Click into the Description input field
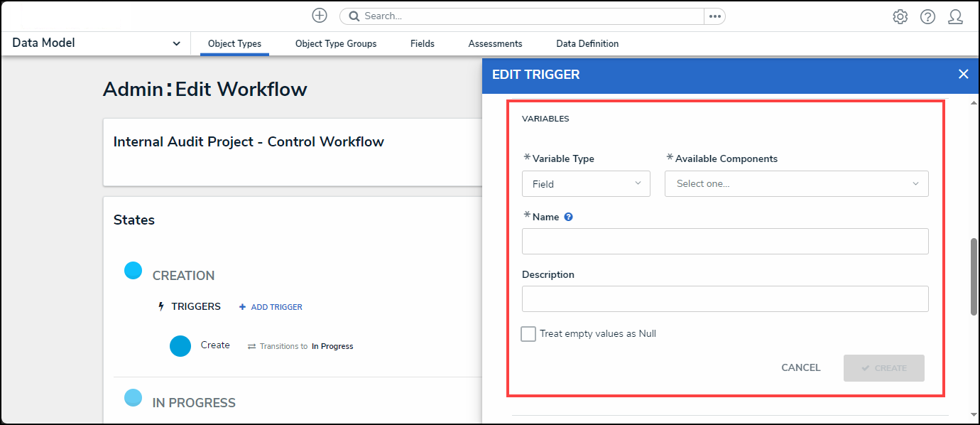980x425 pixels. pos(725,299)
